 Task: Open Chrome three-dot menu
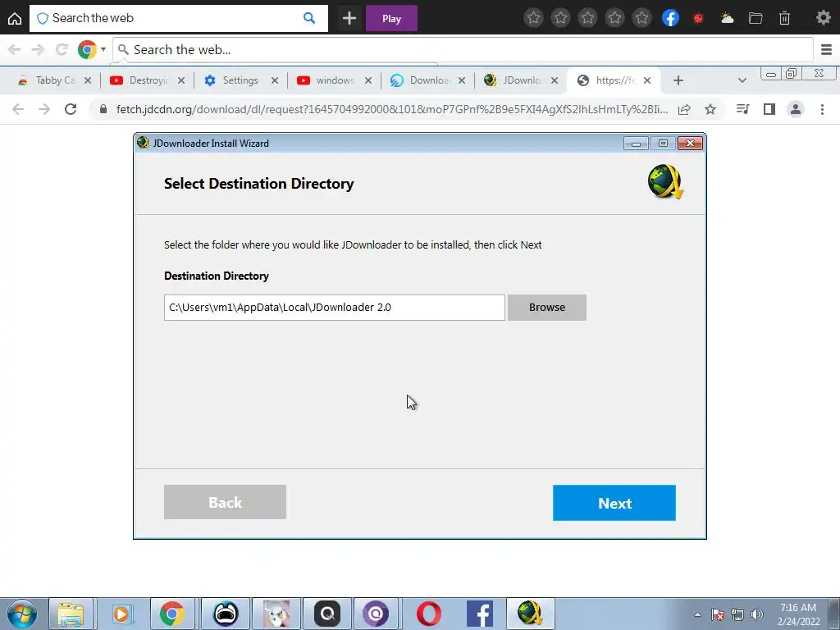(x=822, y=109)
